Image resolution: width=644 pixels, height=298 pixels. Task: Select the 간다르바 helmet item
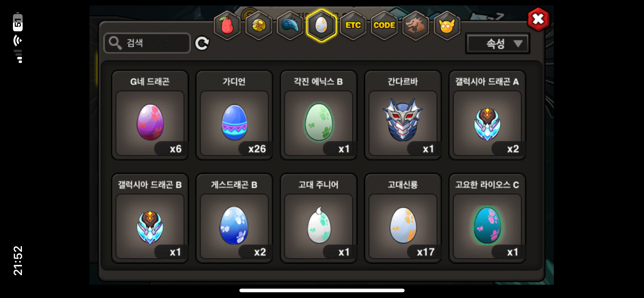(403, 115)
